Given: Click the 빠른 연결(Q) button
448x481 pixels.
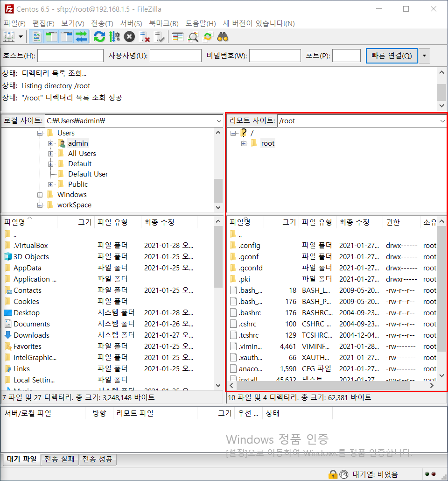Looking at the screenshot, I should [x=392, y=56].
